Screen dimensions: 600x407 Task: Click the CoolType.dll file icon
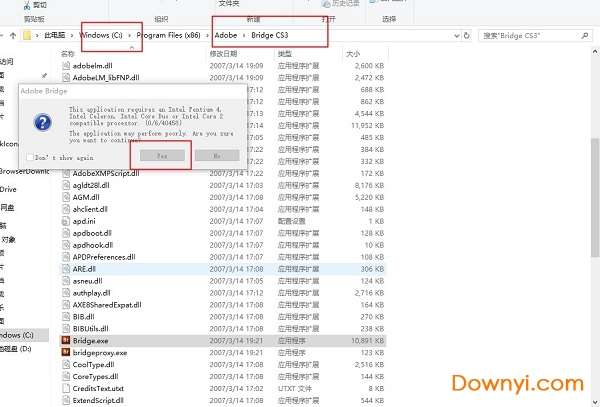[x=66, y=365]
